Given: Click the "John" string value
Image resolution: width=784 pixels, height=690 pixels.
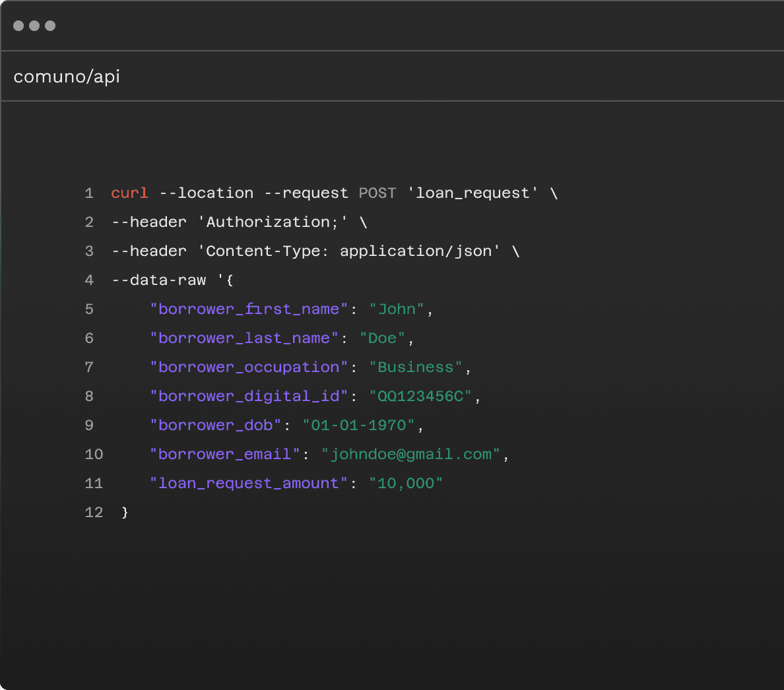Looking at the screenshot, I should point(397,309).
